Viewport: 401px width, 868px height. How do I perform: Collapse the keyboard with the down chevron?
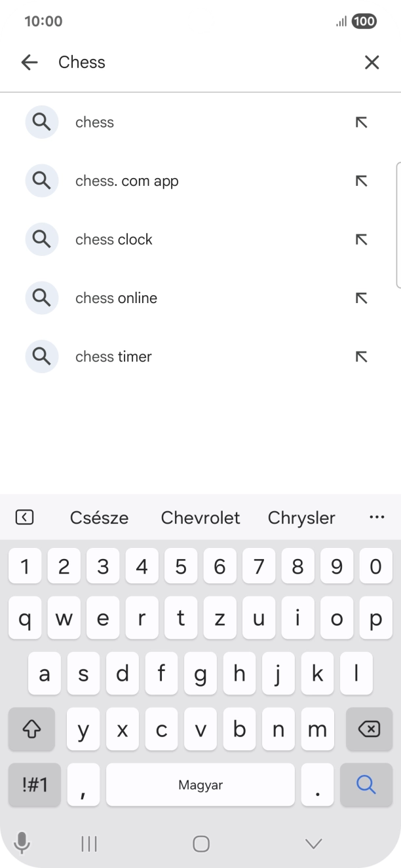[312, 843]
